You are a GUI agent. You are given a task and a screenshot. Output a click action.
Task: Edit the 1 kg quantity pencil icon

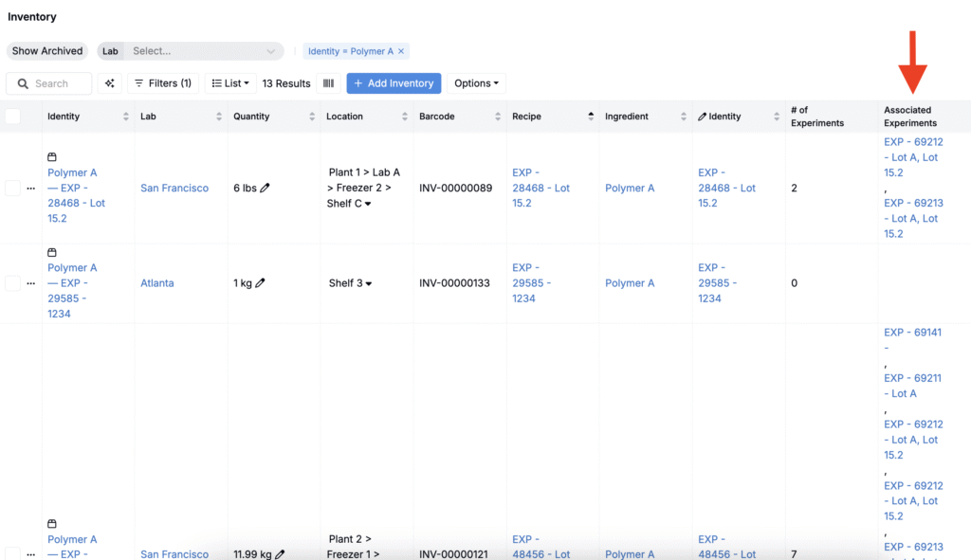[260, 282]
